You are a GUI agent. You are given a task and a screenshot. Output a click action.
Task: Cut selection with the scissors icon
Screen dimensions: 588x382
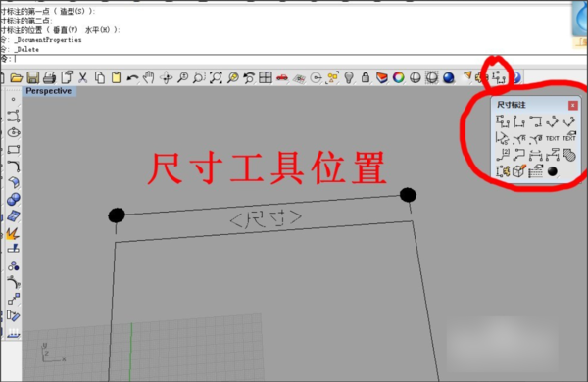click(83, 78)
